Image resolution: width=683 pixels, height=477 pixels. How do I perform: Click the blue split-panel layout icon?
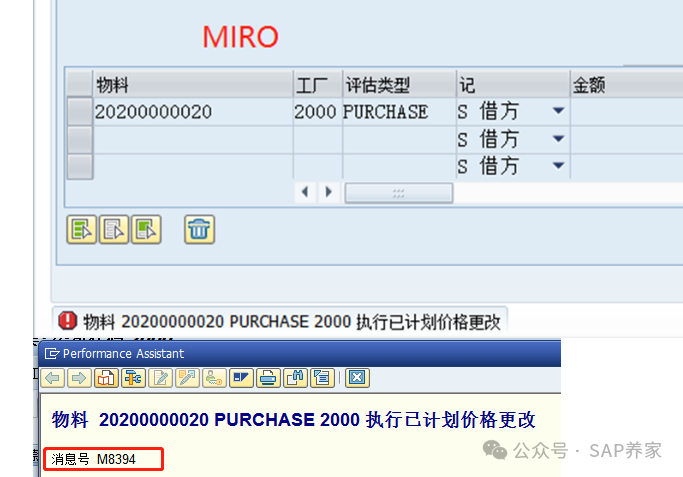coord(241,378)
